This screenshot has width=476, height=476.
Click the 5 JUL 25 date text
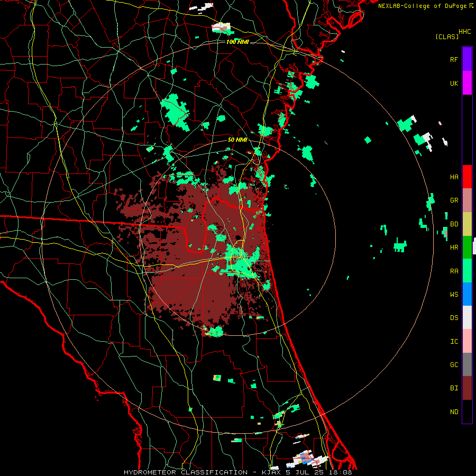(x=305, y=472)
